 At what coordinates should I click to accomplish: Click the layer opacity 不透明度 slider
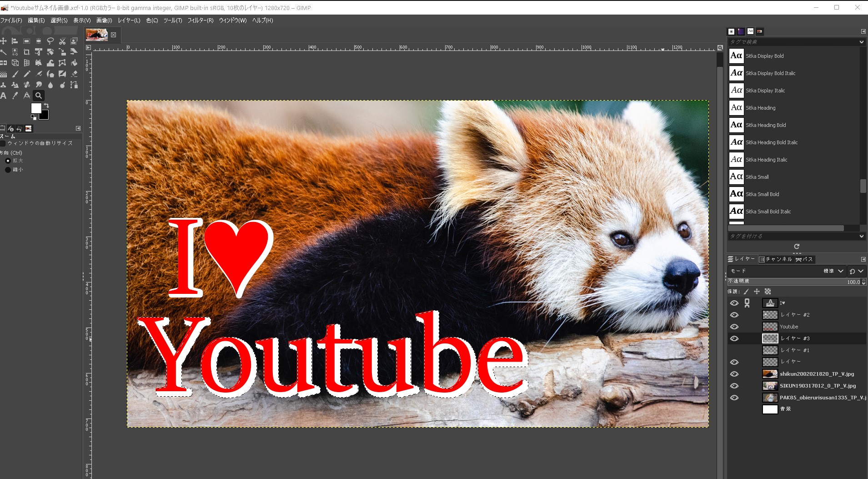point(793,282)
